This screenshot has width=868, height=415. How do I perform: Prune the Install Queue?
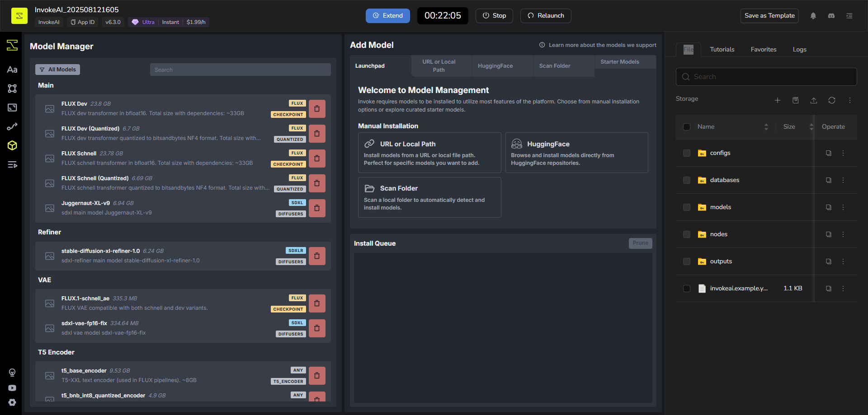pyautogui.click(x=640, y=243)
